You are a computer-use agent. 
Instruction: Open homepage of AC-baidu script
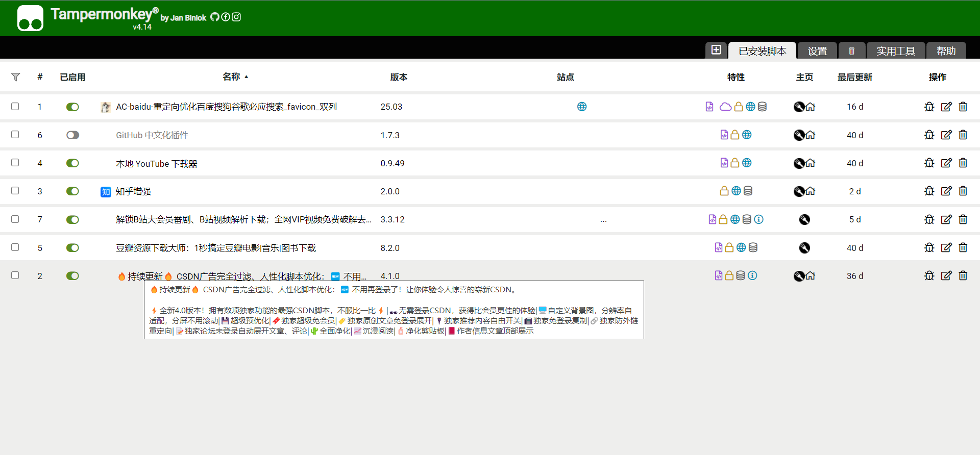click(811, 107)
